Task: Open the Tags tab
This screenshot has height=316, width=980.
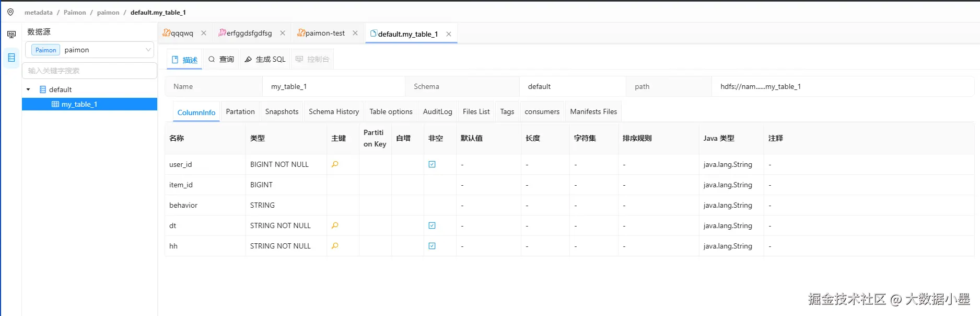Action: [x=507, y=111]
